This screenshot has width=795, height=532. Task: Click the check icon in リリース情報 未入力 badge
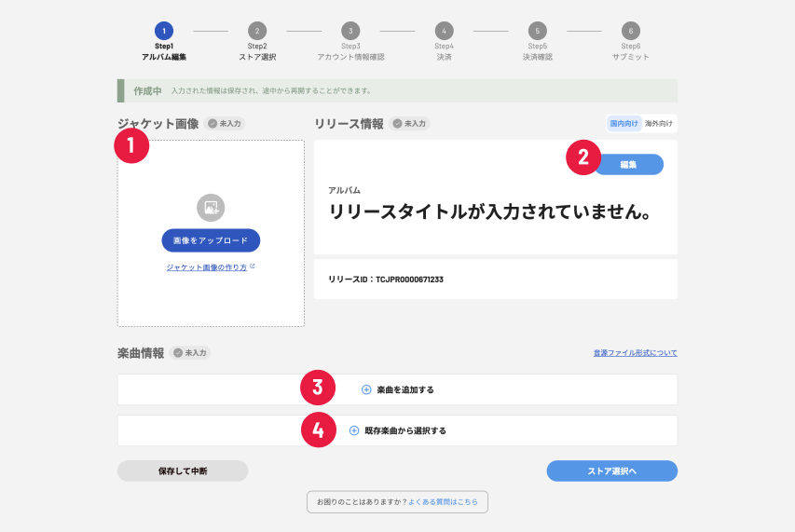(x=397, y=124)
